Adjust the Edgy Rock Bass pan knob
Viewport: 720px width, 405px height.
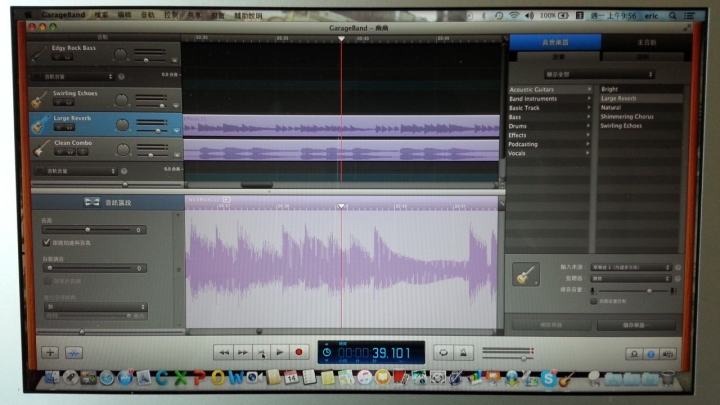tap(120, 55)
